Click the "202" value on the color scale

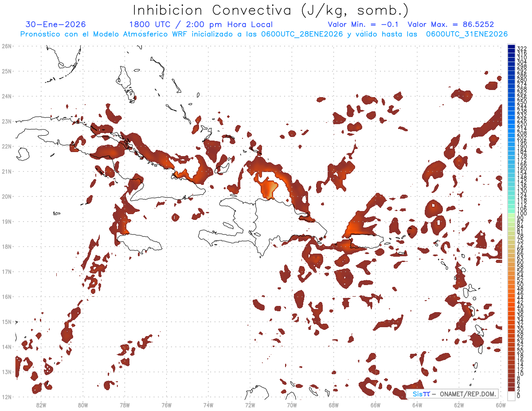[x=522, y=137]
